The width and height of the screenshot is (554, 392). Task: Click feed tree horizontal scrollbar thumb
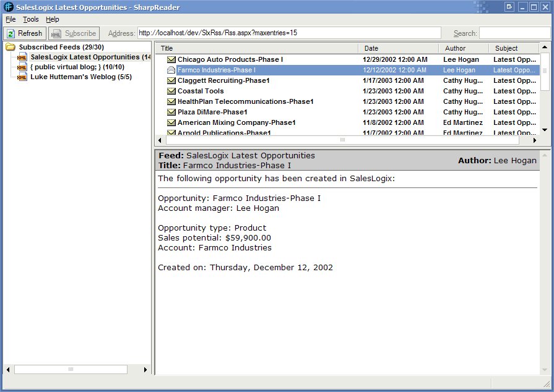pyautogui.click(x=71, y=369)
